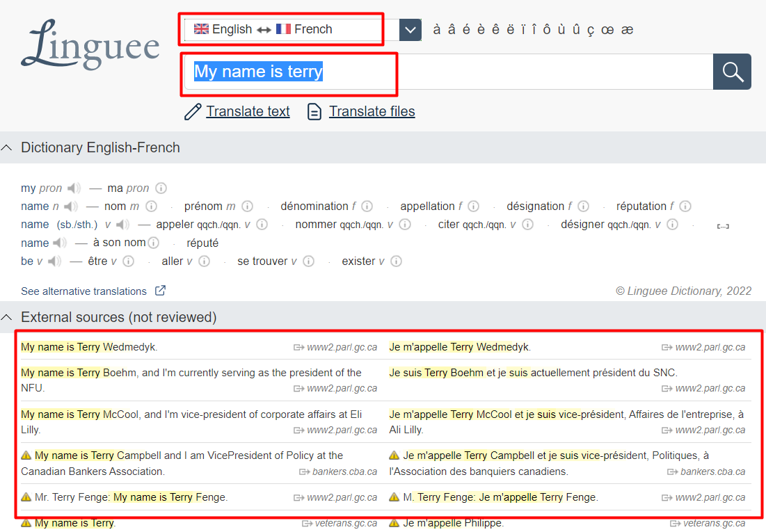
Task: Click the Linguee logo
Action: [x=91, y=45]
